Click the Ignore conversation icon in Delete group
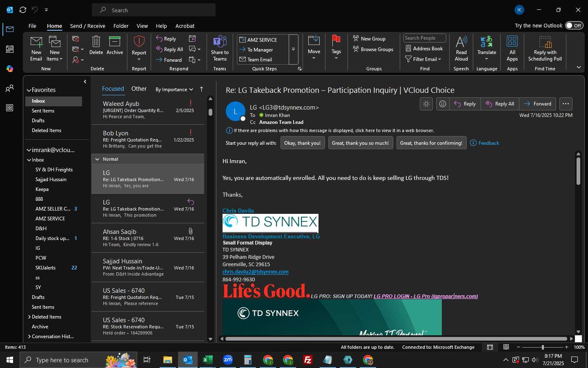This screenshot has height=368, width=588. 76,39
